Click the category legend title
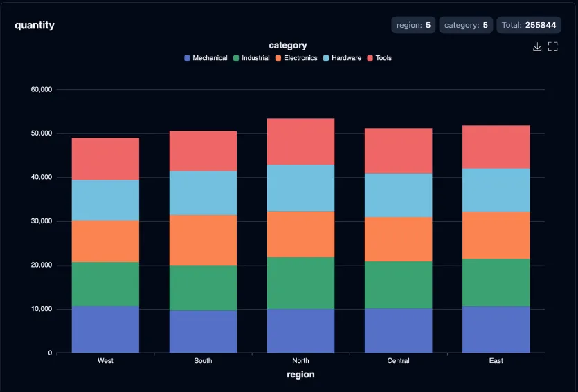This screenshot has height=392, width=578. [x=288, y=45]
